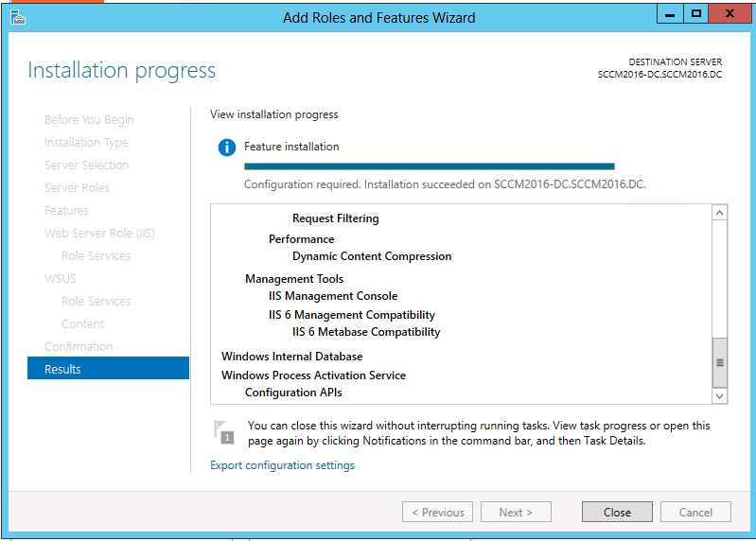Screen dimensions: 756x541
Task: Select the Features step
Action: (x=66, y=211)
